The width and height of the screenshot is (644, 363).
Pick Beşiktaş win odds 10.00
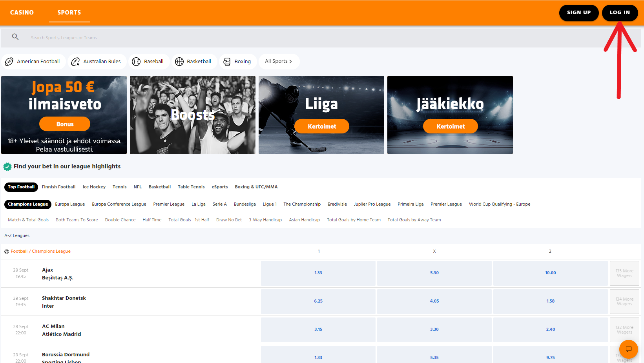click(x=551, y=273)
